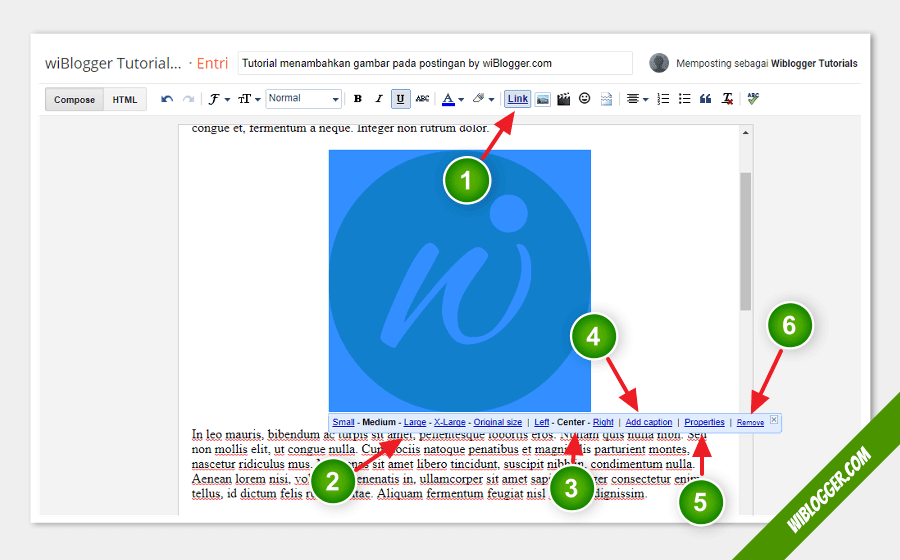Click the editor vertical scrollbar thumb
The width and height of the screenshot is (900, 560).
click(x=745, y=241)
